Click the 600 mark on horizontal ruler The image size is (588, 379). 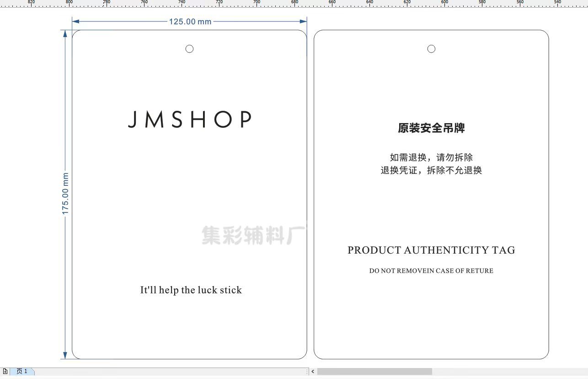444,3
